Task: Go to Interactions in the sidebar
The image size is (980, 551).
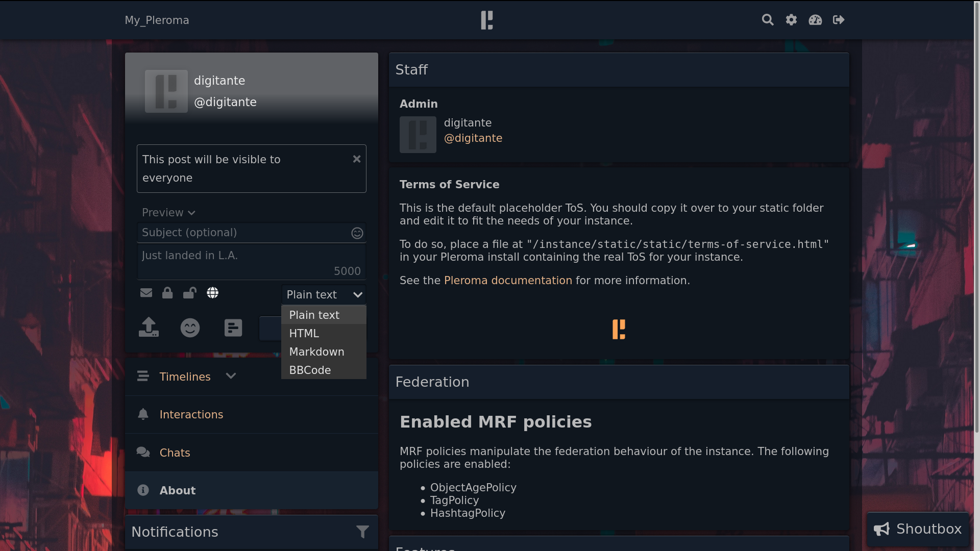Action: pos(191,415)
